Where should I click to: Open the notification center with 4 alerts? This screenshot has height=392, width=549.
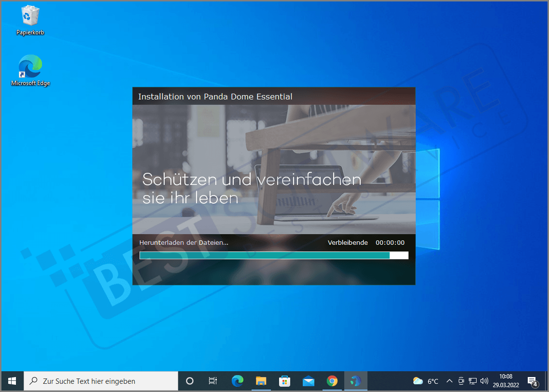pos(532,381)
